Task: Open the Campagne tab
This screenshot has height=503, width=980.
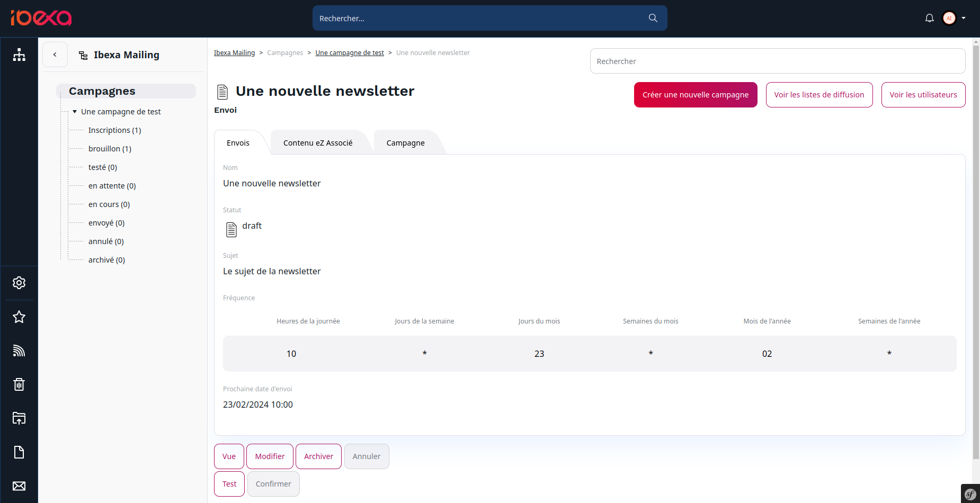Action: tap(405, 142)
